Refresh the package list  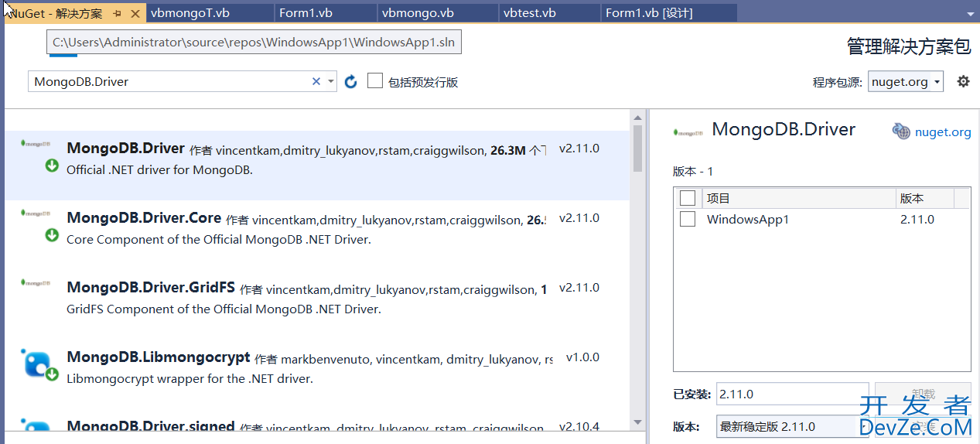tap(350, 81)
